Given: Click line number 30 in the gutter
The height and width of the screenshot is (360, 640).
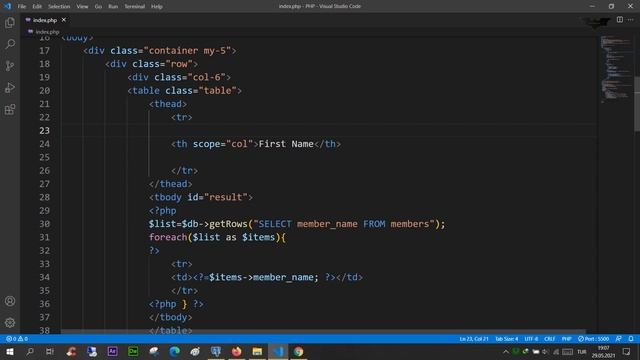Looking at the screenshot, I should coord(44,224).
